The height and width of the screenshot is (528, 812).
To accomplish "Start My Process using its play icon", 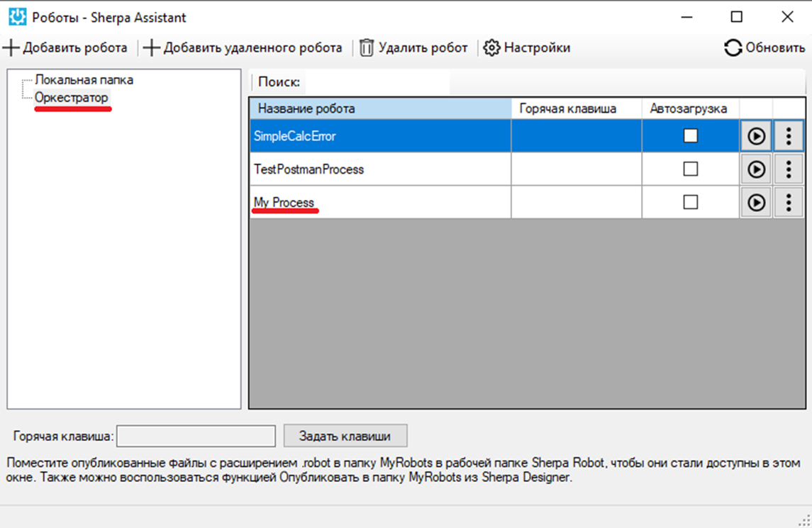I will coord(756,203).
